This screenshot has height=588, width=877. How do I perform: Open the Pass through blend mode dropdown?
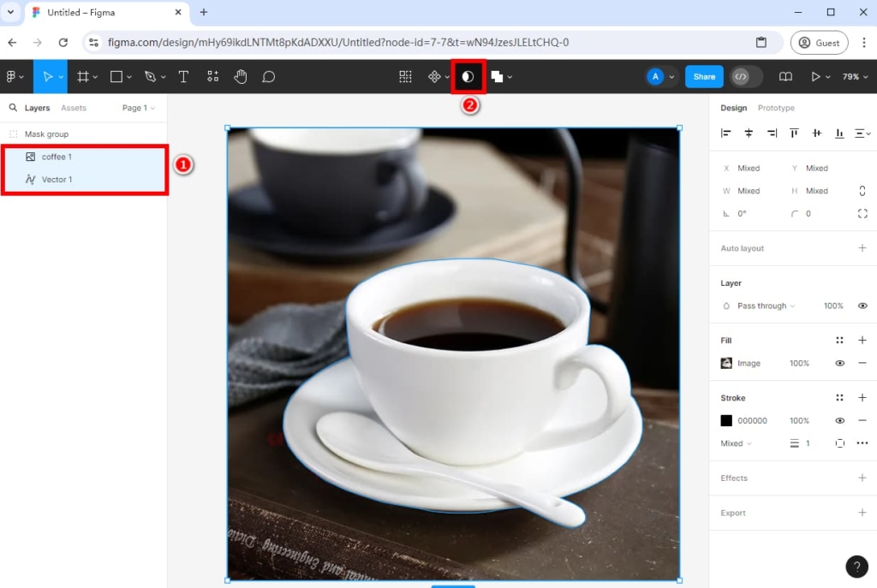[x=762, y=306]
